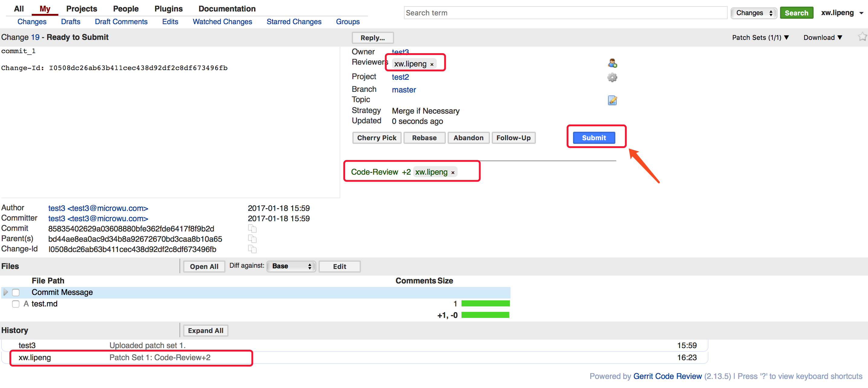Star this change with star icon
The height and width of the screenshot is (388, 868).
[862, 37]
